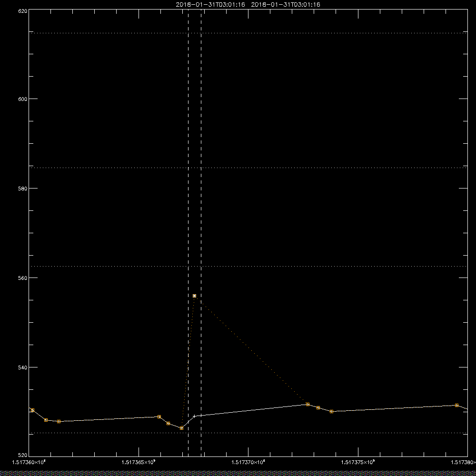Click the x-axis label 1.517370×10⁹
This screenshot has width=476, height=476.
248,462
